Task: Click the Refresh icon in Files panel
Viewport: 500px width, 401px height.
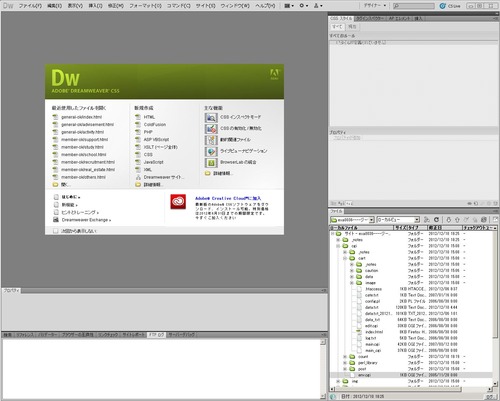Action: (x=436, y=220)
